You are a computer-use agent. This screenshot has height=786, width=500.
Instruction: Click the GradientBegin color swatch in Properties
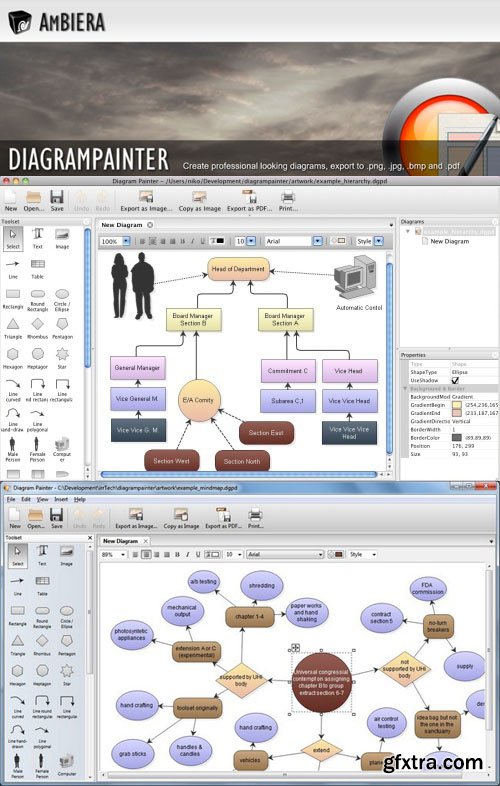pyautogui.click(x=456, y=405)
